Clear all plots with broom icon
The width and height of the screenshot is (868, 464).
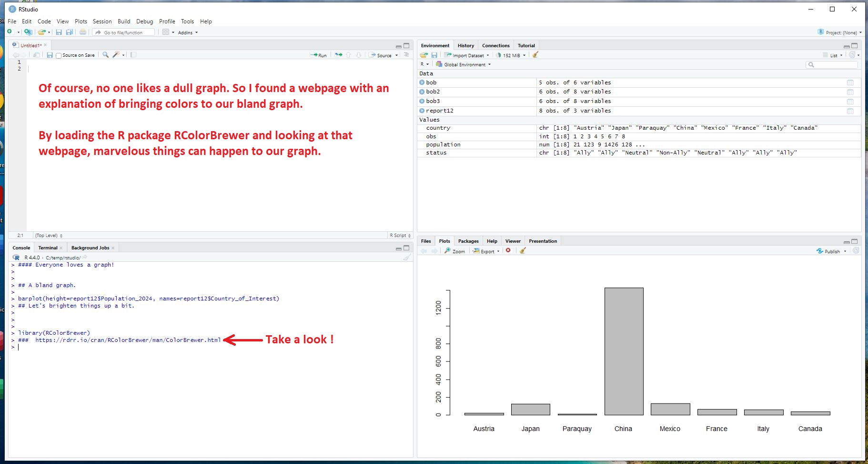pyautogui.click(x=523, y=251)
